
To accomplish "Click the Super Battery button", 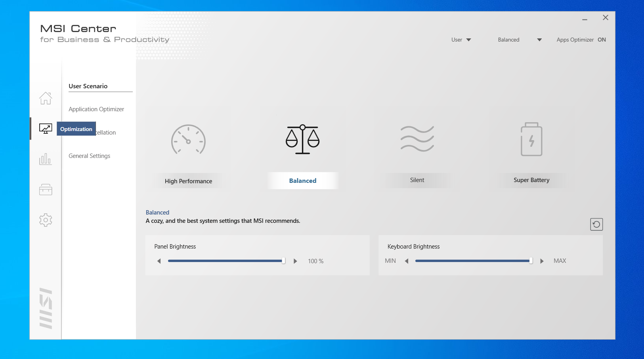I will (x=531, y=180).
